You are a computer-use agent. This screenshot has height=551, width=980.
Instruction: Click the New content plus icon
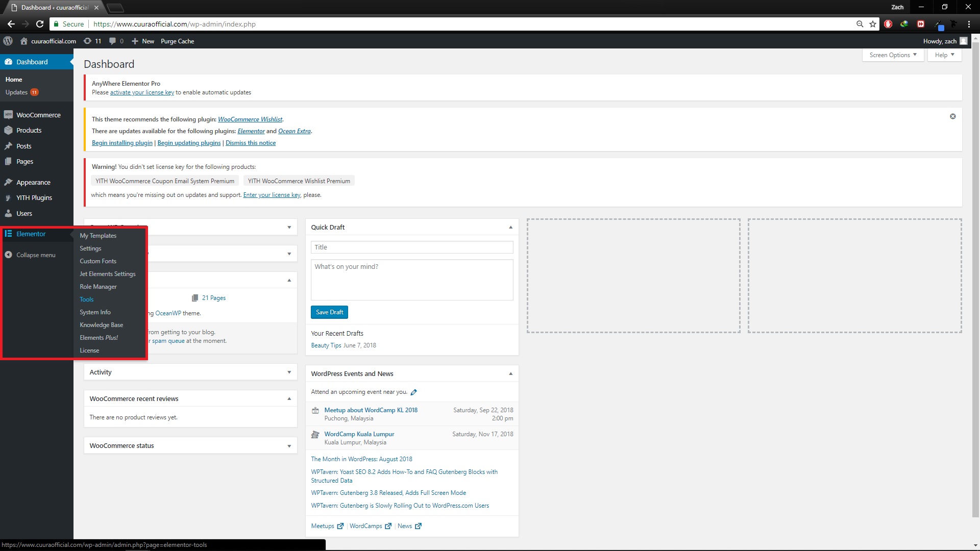click(x=135, y=41)
